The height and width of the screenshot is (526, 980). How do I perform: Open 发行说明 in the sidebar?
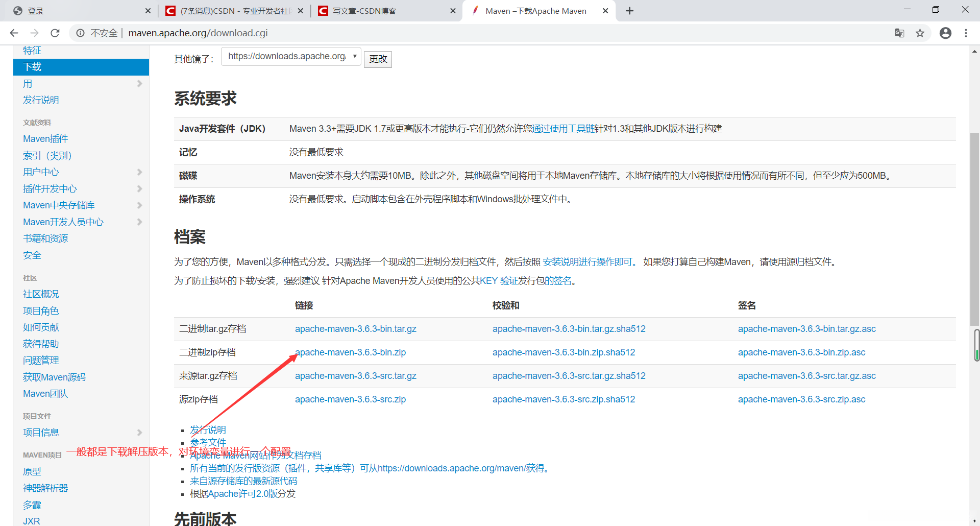41,100
